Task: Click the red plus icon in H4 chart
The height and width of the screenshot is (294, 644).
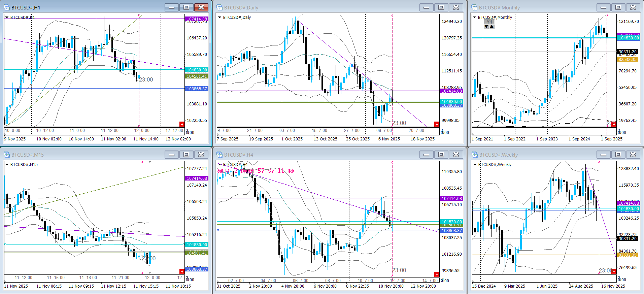Action: point(437,274)
